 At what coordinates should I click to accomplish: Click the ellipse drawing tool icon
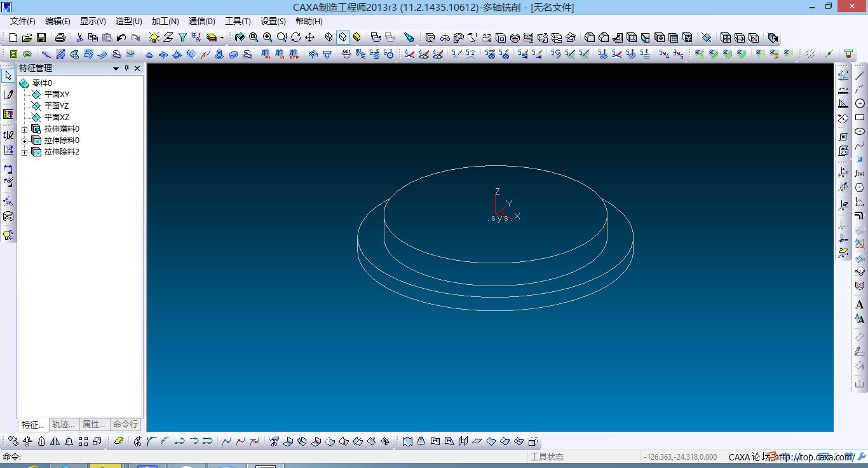pyautogui.click(x=860, y=132)
